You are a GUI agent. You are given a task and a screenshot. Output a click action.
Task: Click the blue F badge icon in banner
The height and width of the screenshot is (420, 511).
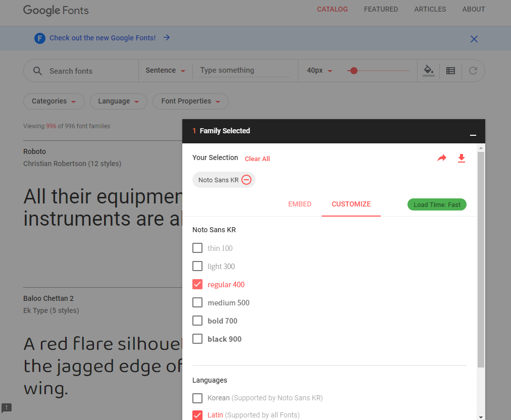click(40, 38)
